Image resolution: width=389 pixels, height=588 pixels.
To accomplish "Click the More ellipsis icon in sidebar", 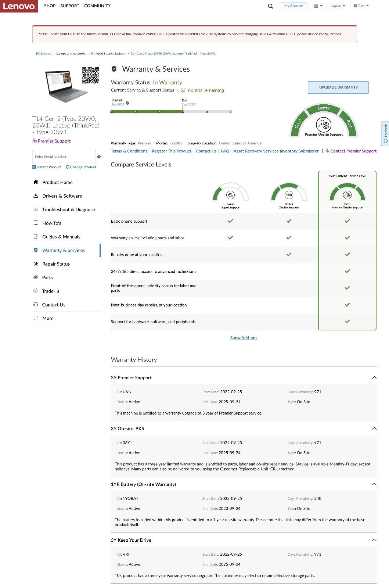I will pos(36,318).
